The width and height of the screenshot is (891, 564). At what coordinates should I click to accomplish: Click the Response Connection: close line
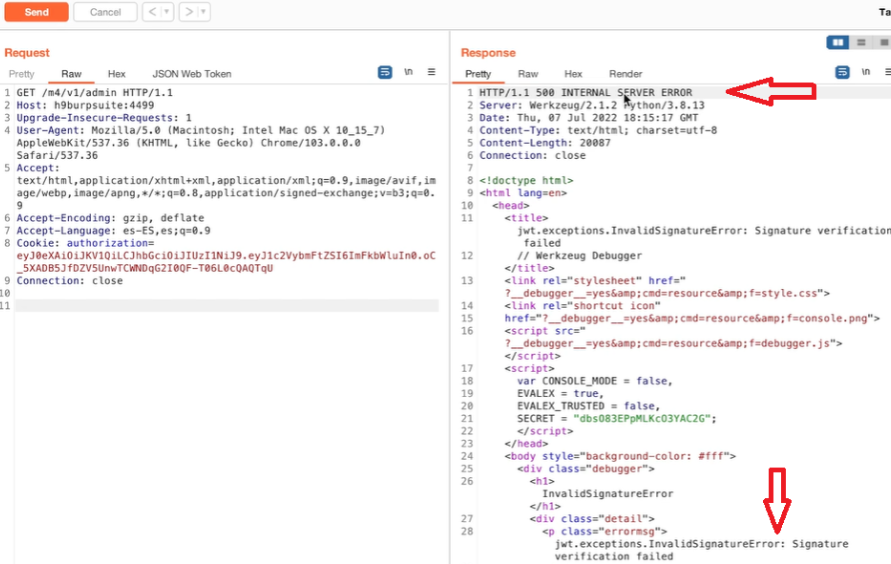[532, 156]
